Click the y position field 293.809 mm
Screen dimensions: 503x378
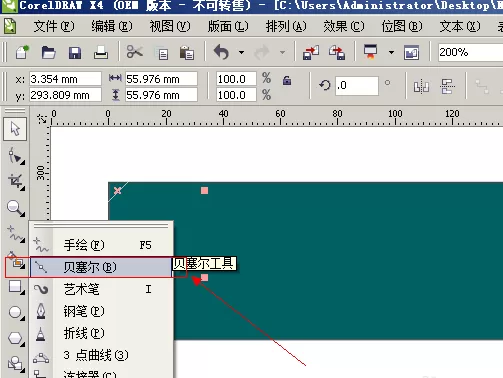(x=65, y=95)
